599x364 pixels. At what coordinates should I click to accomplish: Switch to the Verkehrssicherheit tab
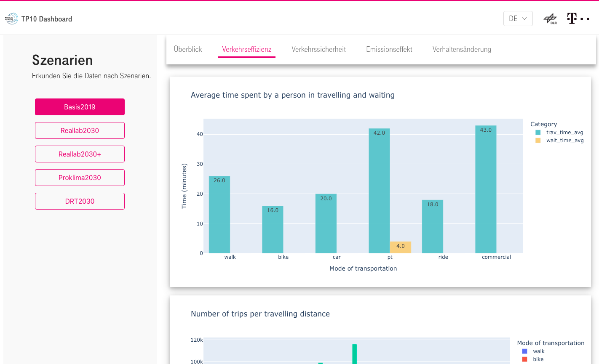coord(319,49)
